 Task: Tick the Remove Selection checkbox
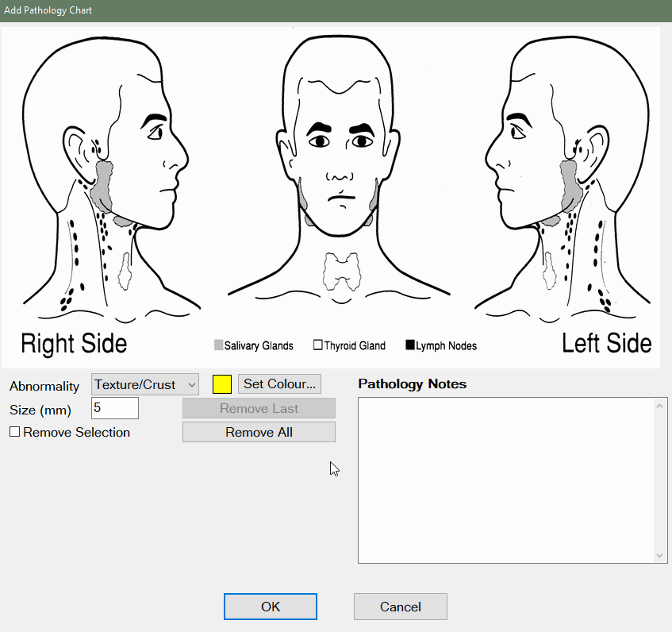[14, 432]
